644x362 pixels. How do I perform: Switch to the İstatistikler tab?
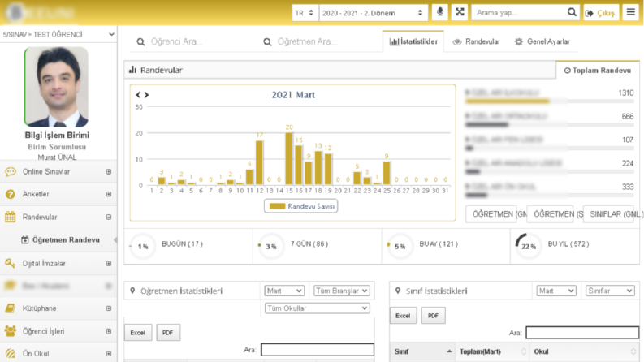tap(413, 41)
